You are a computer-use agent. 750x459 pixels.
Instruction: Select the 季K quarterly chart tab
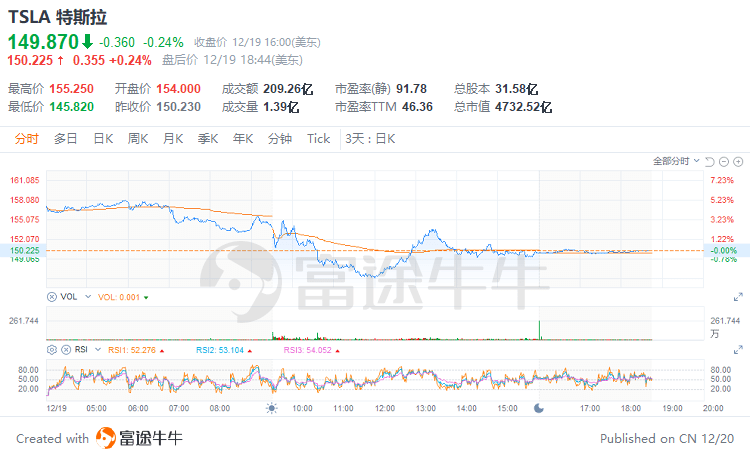coord(208,139)
